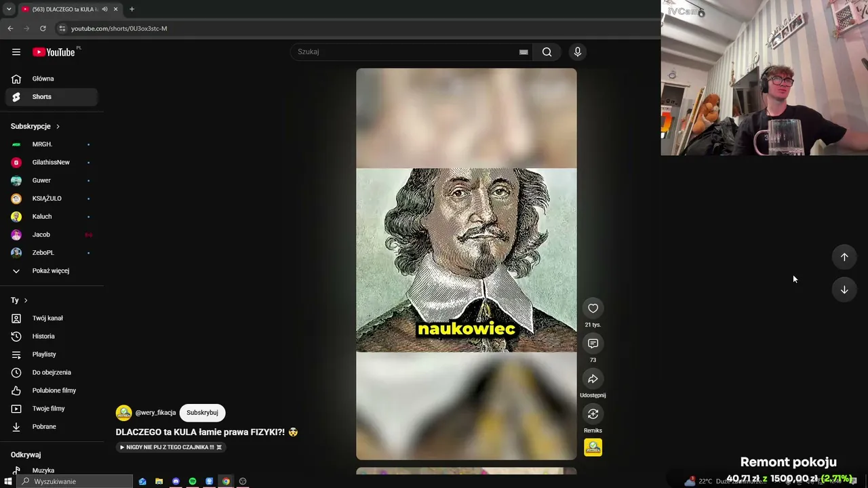Open Spotify from the taskbar
The image size is (868, 488).
(x=193, y=481)
